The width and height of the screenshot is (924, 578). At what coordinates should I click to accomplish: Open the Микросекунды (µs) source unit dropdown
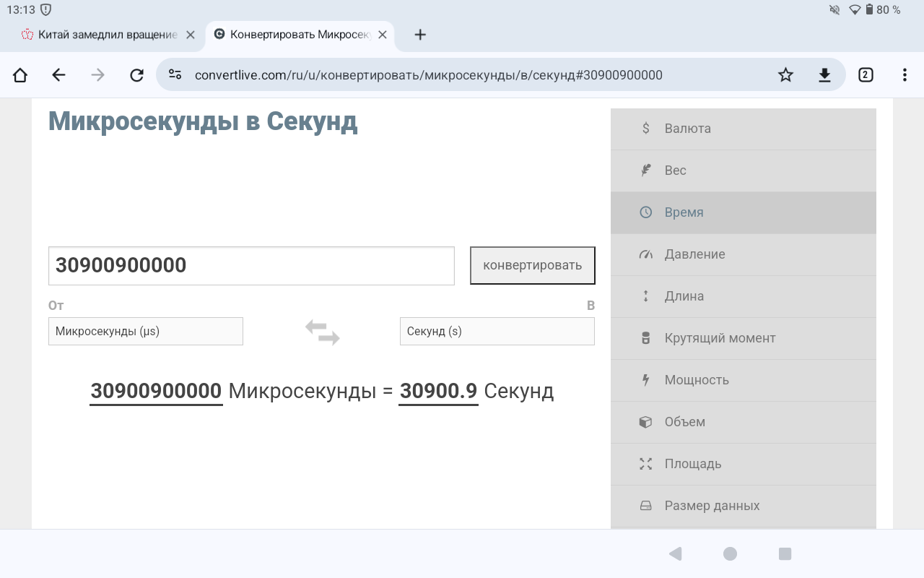pos(146,332)
